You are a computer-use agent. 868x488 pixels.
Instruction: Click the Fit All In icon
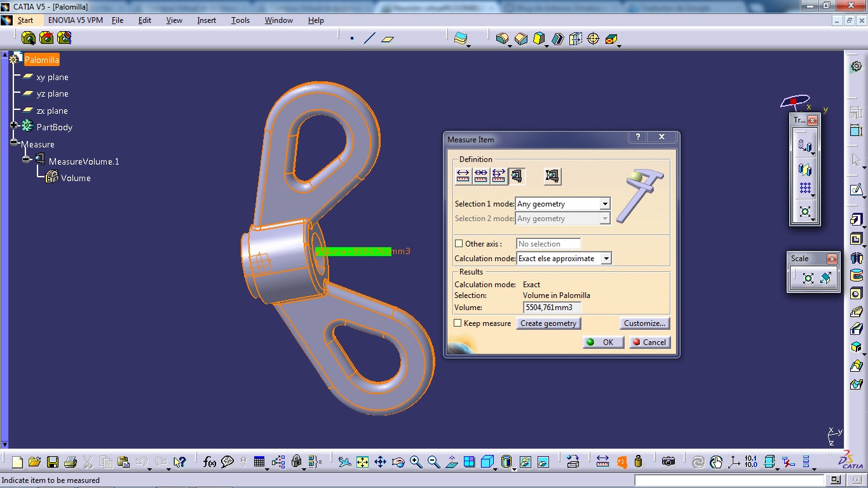[362, 462]
